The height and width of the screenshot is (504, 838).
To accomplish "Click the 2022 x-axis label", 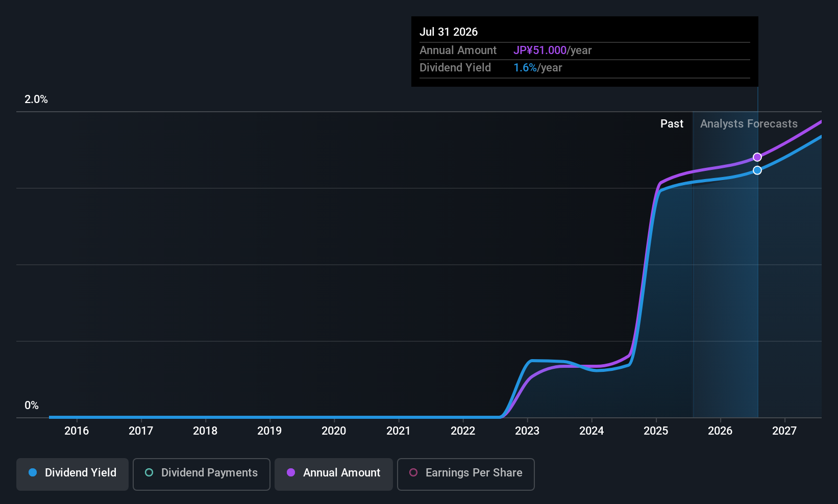I will [x=463, y=431].
